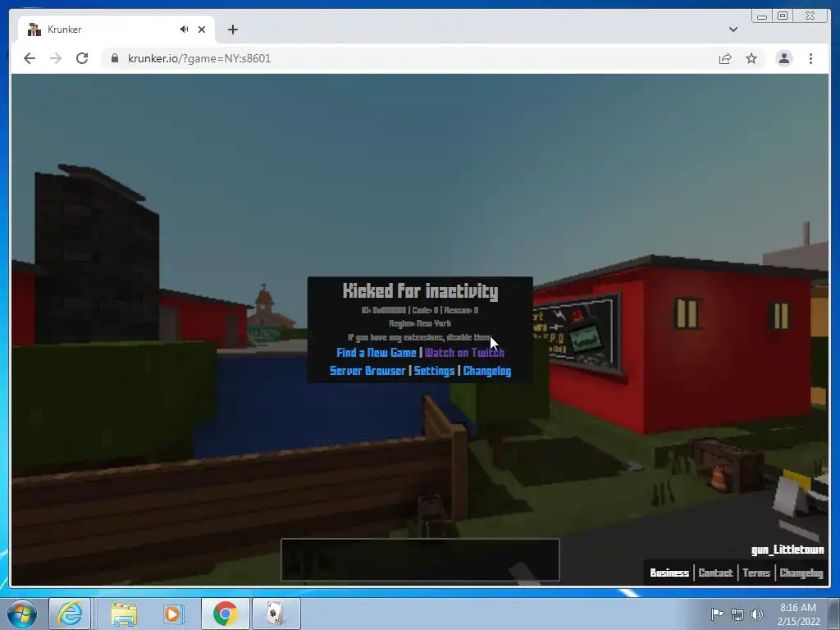The width and height of the screenshot is (840, 630).
Task: Open Changelog in the kicked dialog
Action: [487, 371]
